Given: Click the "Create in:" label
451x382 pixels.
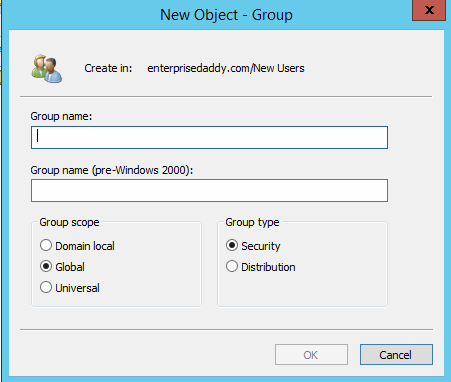Looking at the screenshot, I should [x=108, y=68].
